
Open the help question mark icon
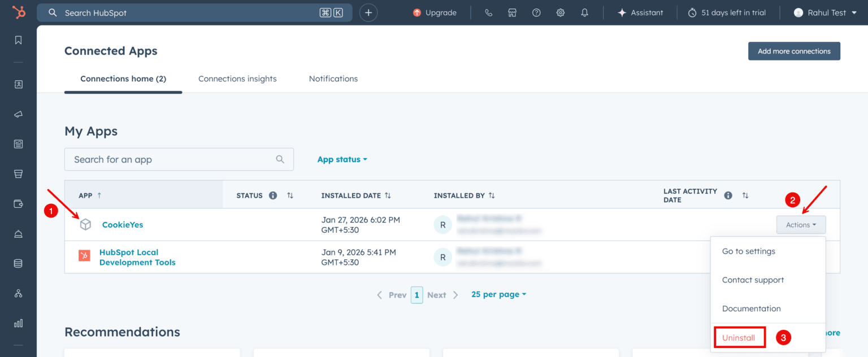pos(536,12)
